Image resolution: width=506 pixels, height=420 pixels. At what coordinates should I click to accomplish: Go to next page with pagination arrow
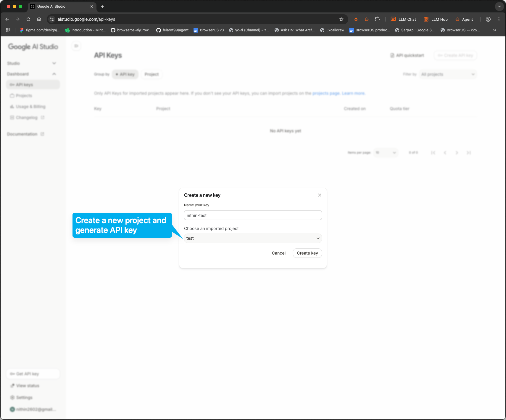(x=457, y=152)
